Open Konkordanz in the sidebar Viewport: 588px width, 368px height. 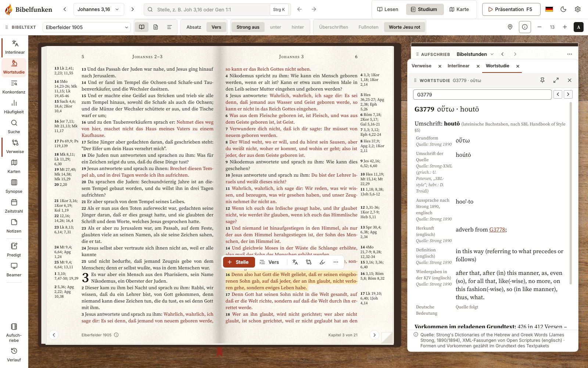click(x=14, y=87)
